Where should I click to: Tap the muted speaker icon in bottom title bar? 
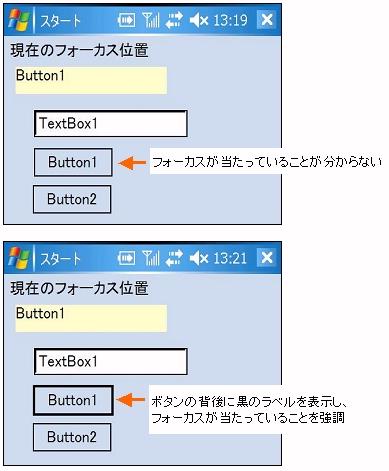click(x=199, y=258)
